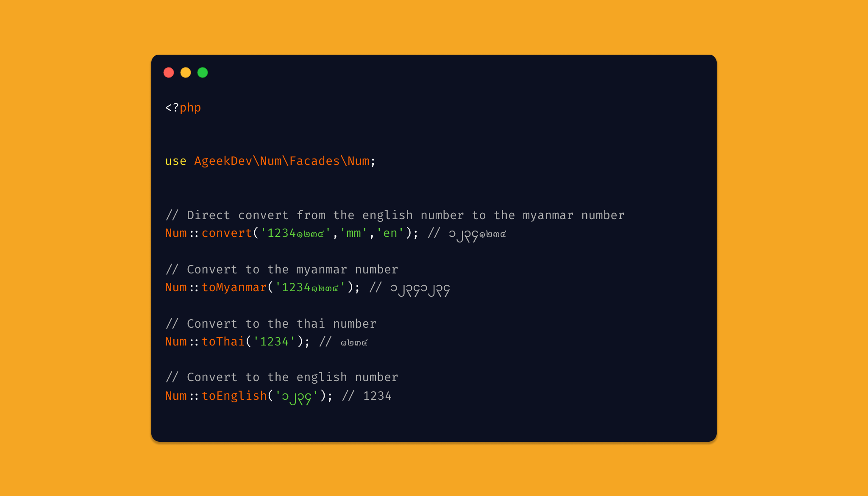Screen dimensions: 868x496
Task: Click the yellow minimize button
Action: [x=184, y=73]
